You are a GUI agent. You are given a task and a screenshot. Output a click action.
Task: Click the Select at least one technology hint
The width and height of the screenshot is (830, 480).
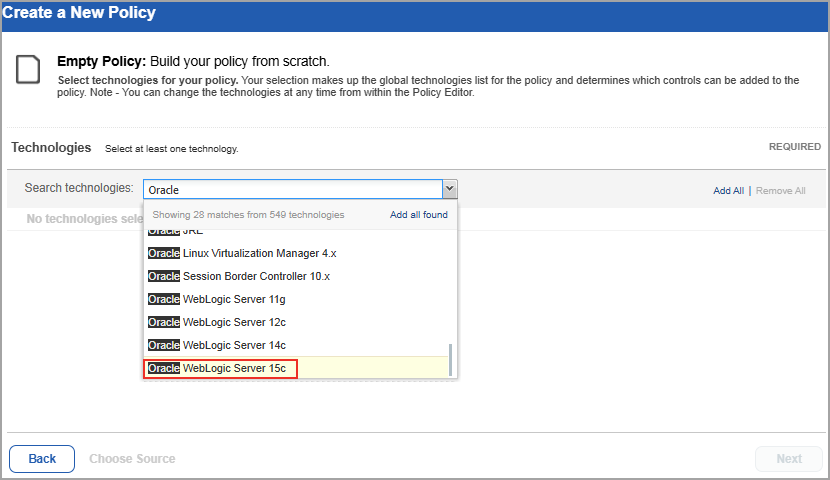coord(172,149)
